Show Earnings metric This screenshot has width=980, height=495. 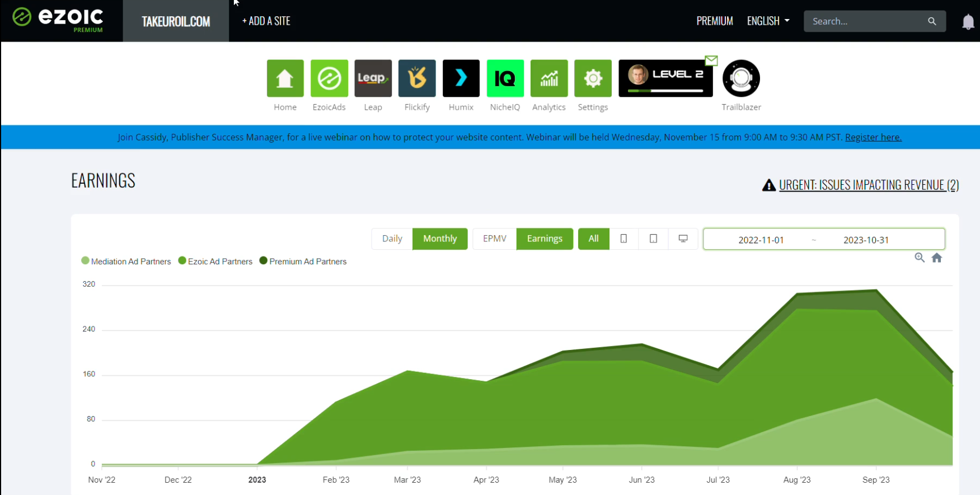(x=545, y=239)
